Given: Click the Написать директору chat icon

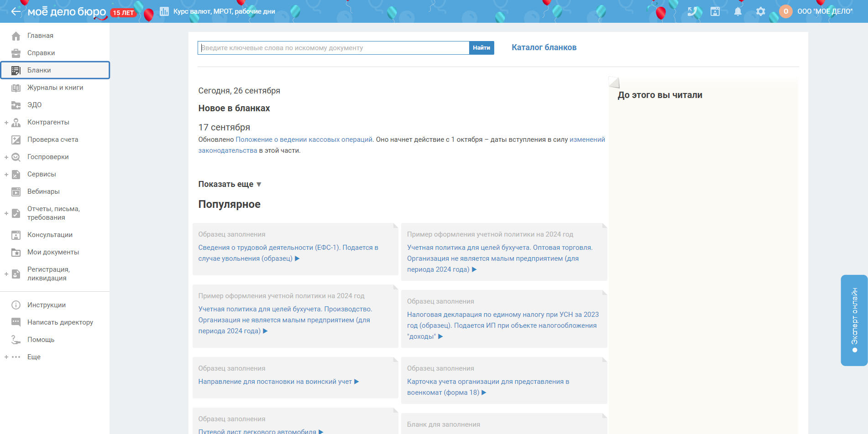Looking at the screenshot, I should [16, 322].
